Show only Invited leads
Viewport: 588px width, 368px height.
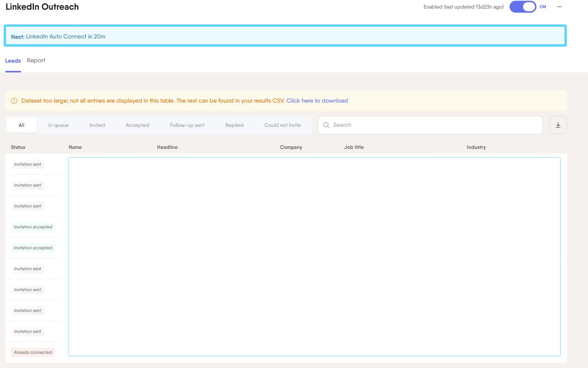pyautogui.click(x=97, y=125)
